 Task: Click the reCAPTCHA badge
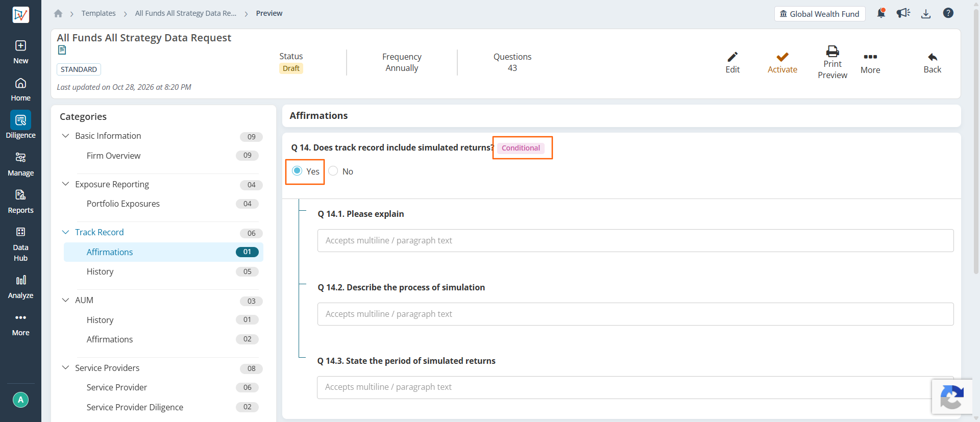point(951,396)
